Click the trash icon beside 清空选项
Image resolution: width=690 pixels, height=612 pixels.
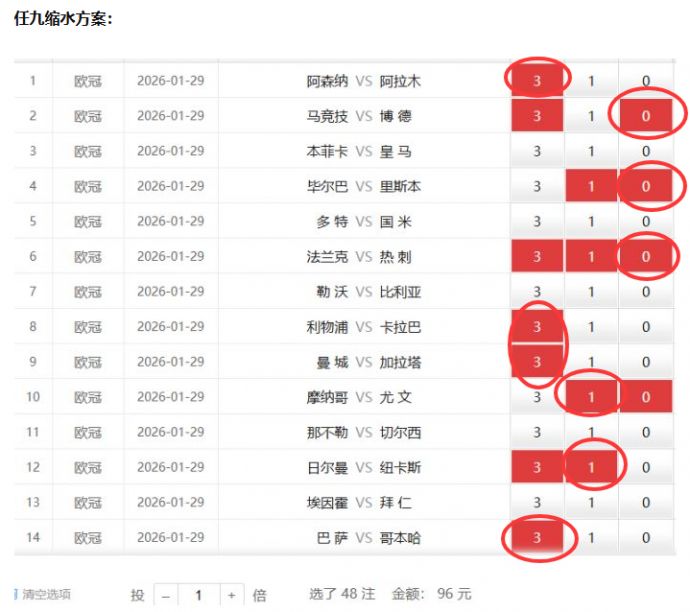click(16, 594)
